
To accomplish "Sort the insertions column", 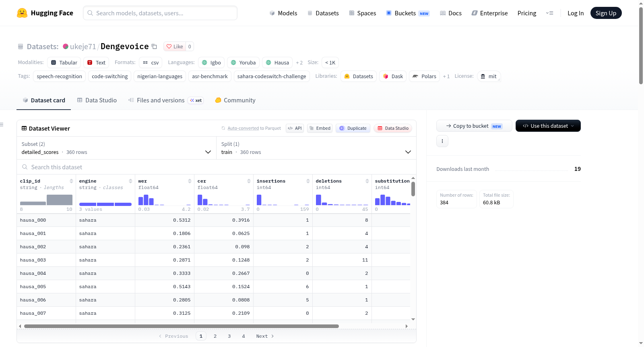I will [308, 181].
